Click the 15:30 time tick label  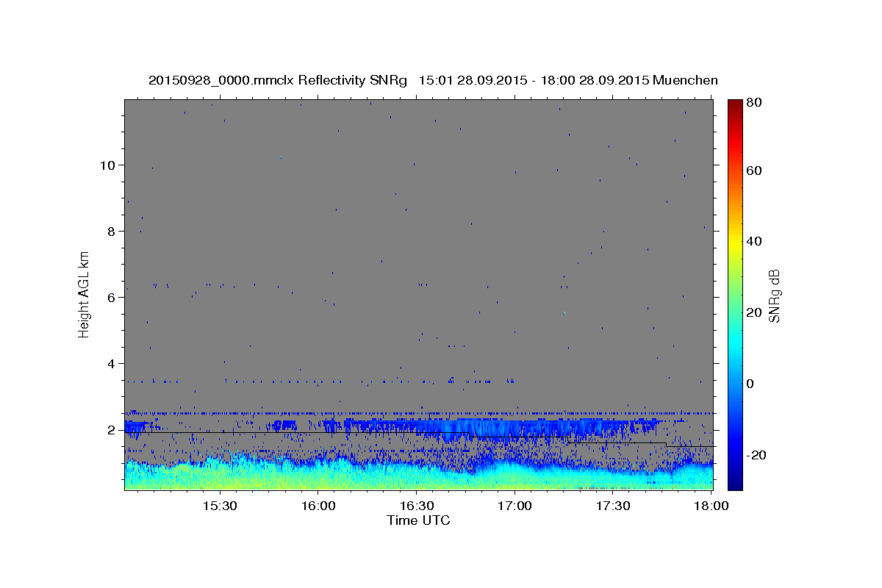point(220,506)
